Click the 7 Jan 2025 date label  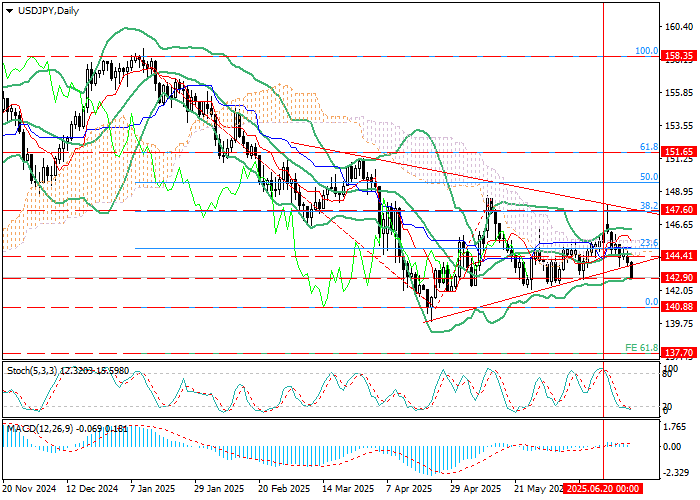pyautogui.click(x=153, y=489)
